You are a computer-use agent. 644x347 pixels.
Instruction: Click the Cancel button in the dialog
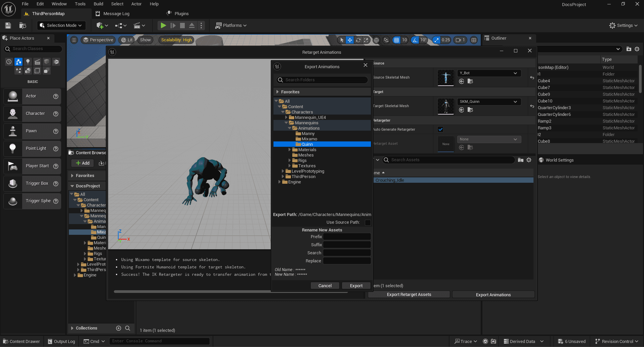(325, 286)
